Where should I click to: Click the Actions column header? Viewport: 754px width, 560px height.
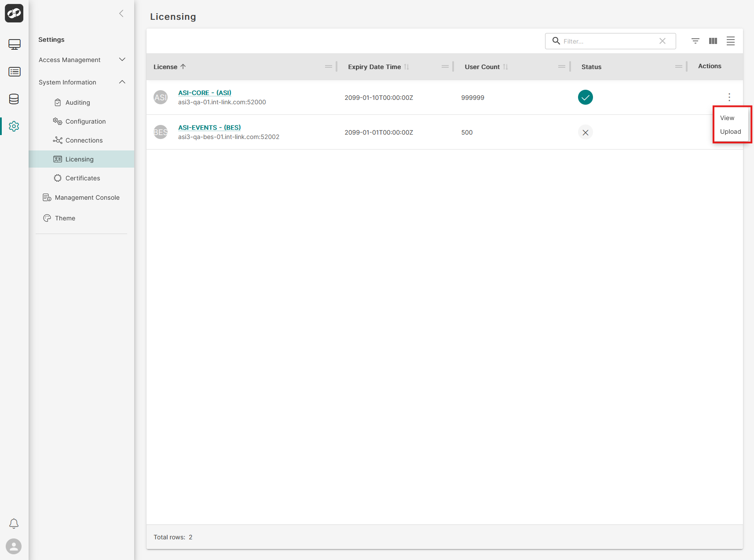point(710,66)
